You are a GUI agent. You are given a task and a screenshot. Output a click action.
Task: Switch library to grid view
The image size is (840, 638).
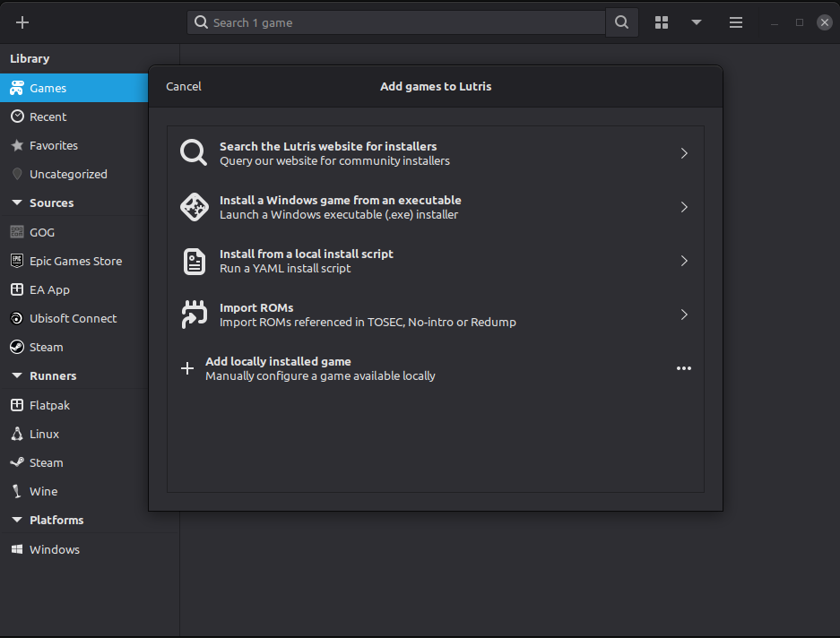coord(661,22)
